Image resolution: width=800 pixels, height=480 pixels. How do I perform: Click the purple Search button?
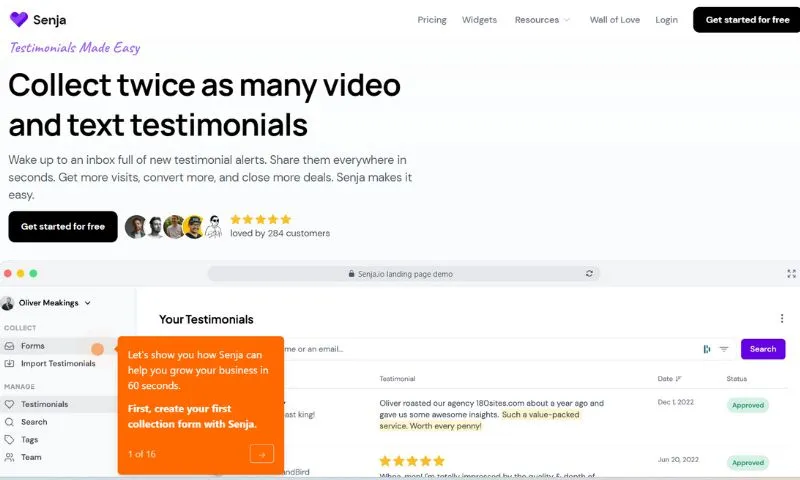coord(763,349)
